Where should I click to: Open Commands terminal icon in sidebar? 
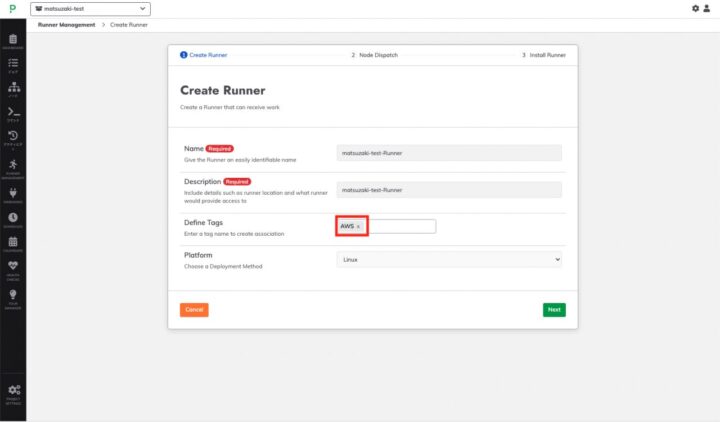tap(13, 113)
